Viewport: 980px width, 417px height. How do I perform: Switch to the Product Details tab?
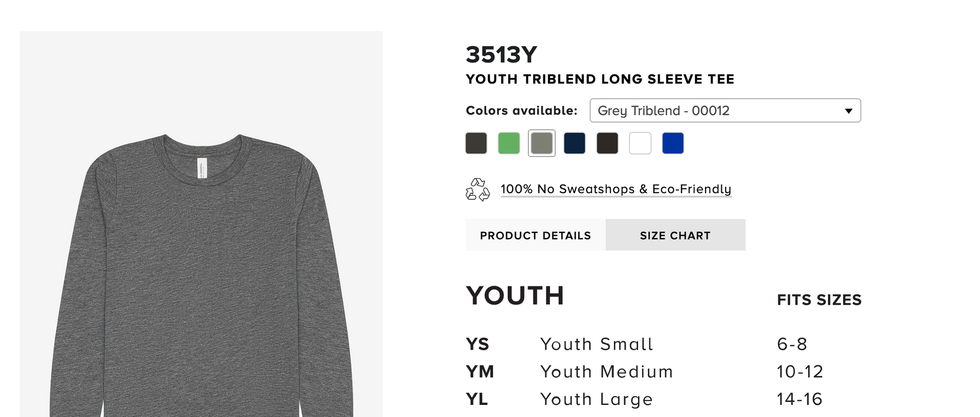click(x=535, y=235)
